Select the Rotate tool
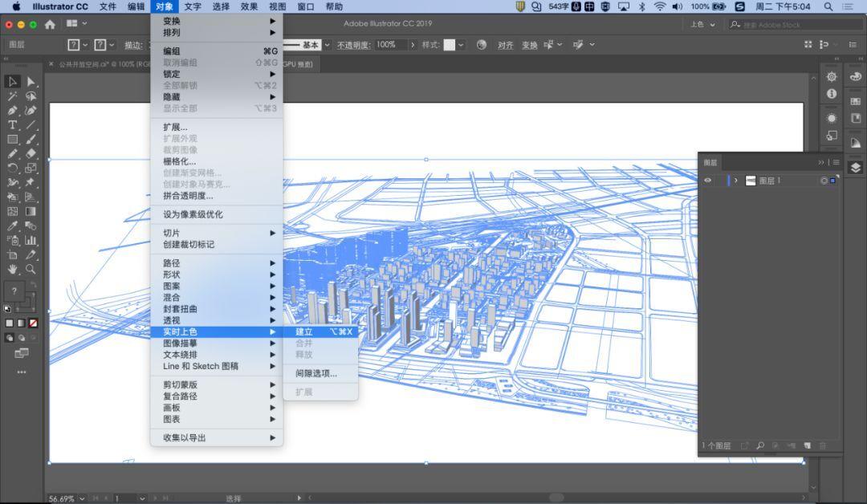This screenshot has width=867, height=504. [13, 168]
